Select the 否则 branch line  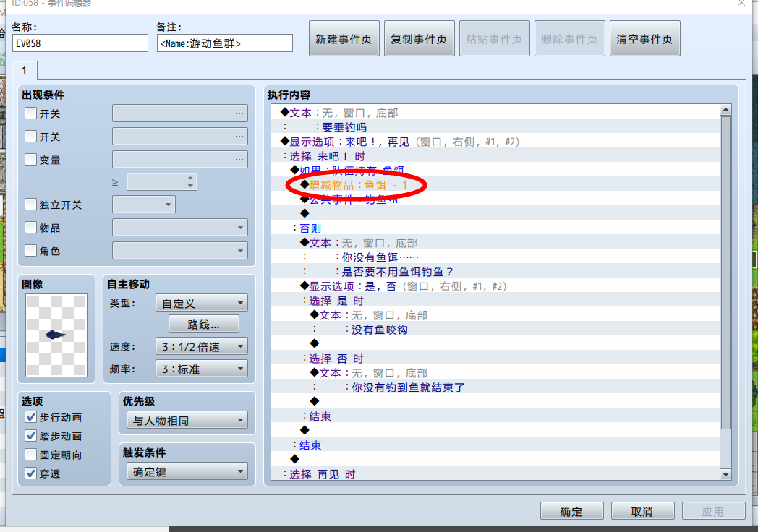coord(495,228)
